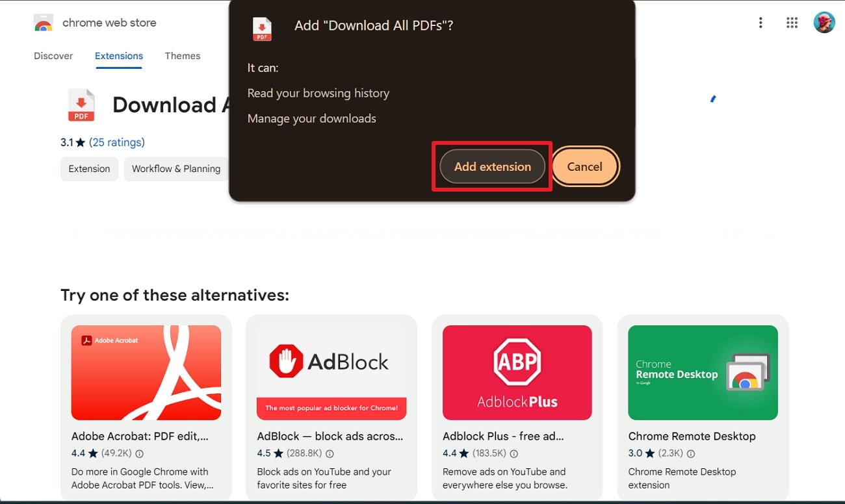The width and height of the screenshot is (845, 504).
Task: Click the info icon beside Chrome Remote Desktop rating
Action: [690, 453]
